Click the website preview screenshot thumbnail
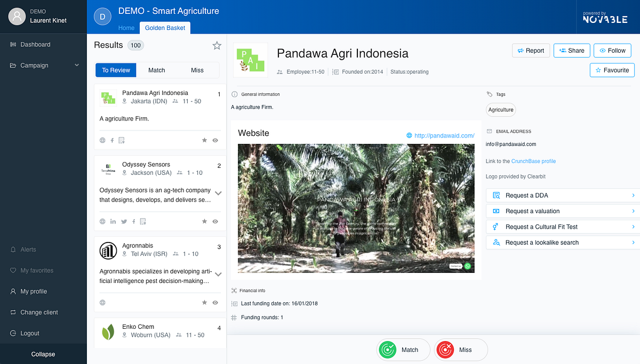 point(356,208)
